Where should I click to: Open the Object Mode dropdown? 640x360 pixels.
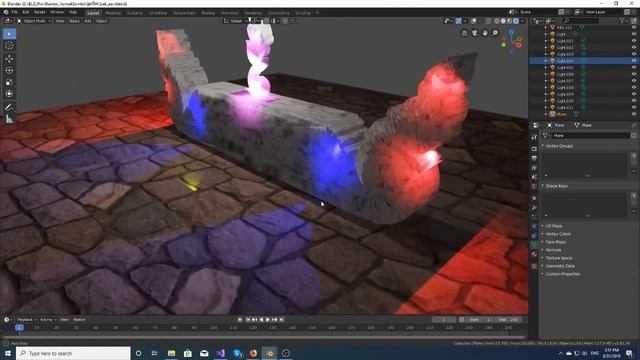pyautogui.click(x=34, y=21)
